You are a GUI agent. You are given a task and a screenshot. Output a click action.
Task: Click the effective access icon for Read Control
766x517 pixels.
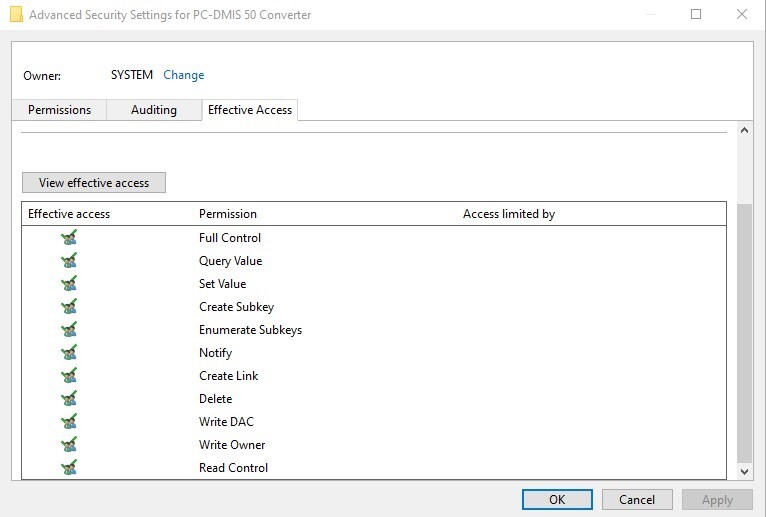69,468
